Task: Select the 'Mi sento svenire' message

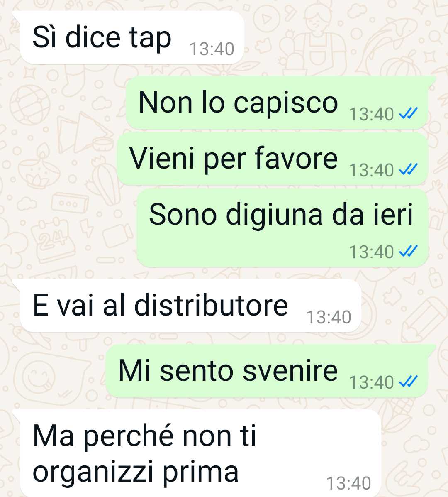Action: pos(267,370)
